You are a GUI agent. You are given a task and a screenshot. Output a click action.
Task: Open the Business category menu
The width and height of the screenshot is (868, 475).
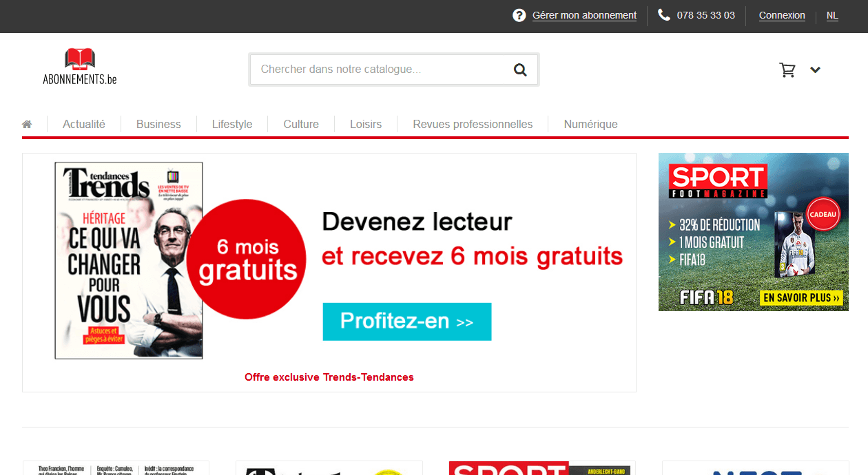pyautogui.click(x=158, y=125)
